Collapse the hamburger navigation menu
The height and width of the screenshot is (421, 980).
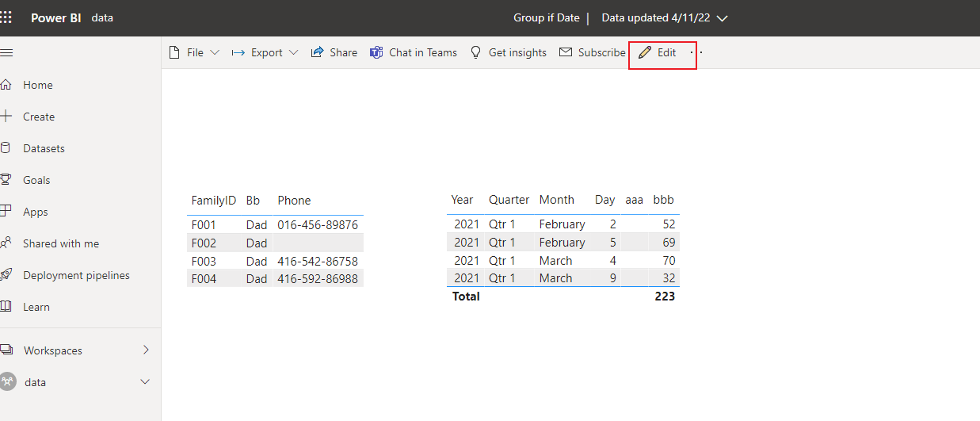pyautogui.click(x=6, y=52)
